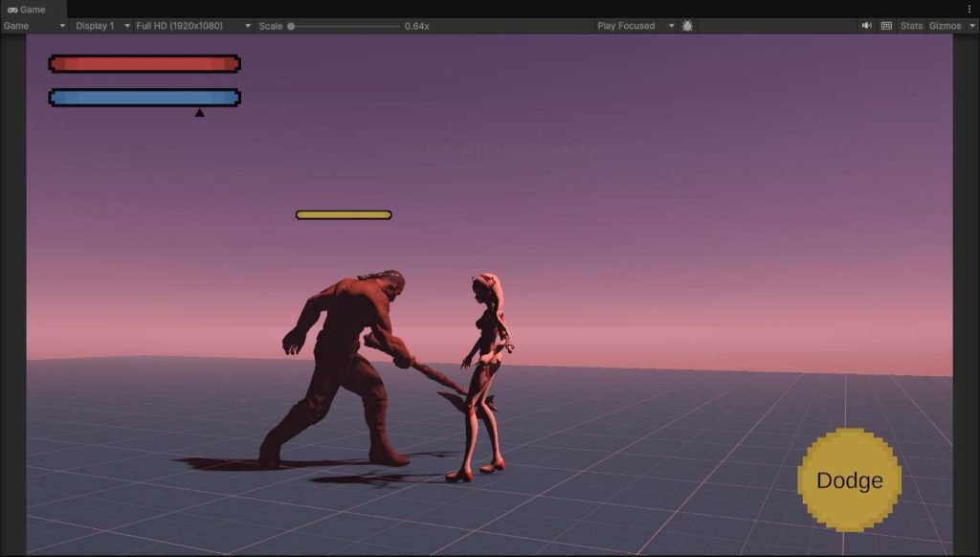The height and width of the screenshot is (557, 980).
Task: Toggle Gizmos in Game view
Action: [x=945, y=26]
